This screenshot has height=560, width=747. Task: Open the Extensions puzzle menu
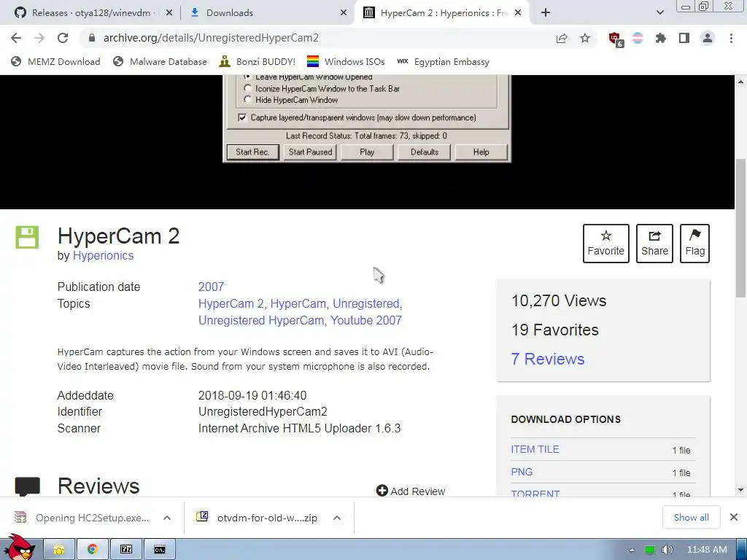[661, 38]
